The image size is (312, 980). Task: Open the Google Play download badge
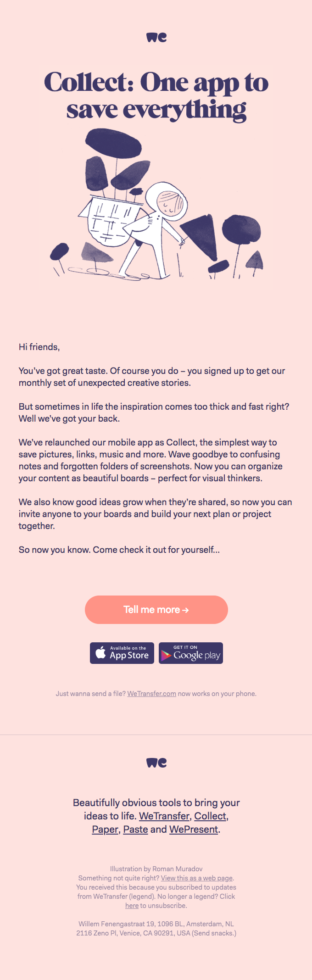click(x=191, y=653)
